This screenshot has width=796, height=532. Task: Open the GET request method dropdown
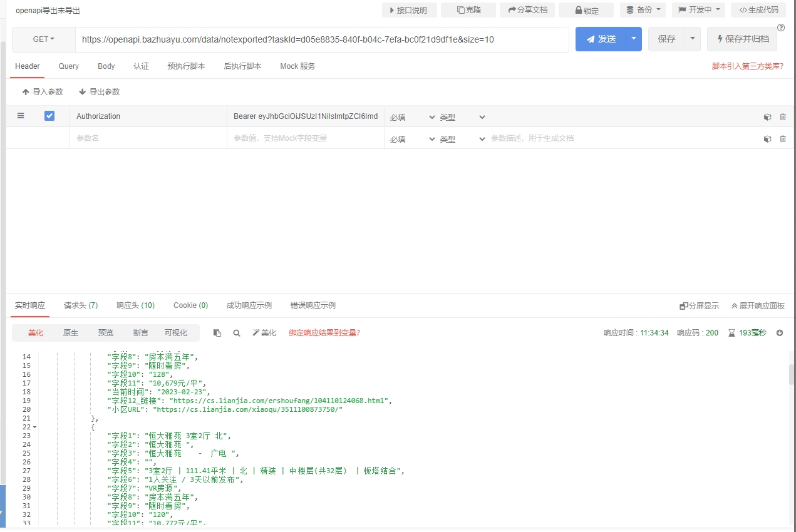(x=43, y=39)
